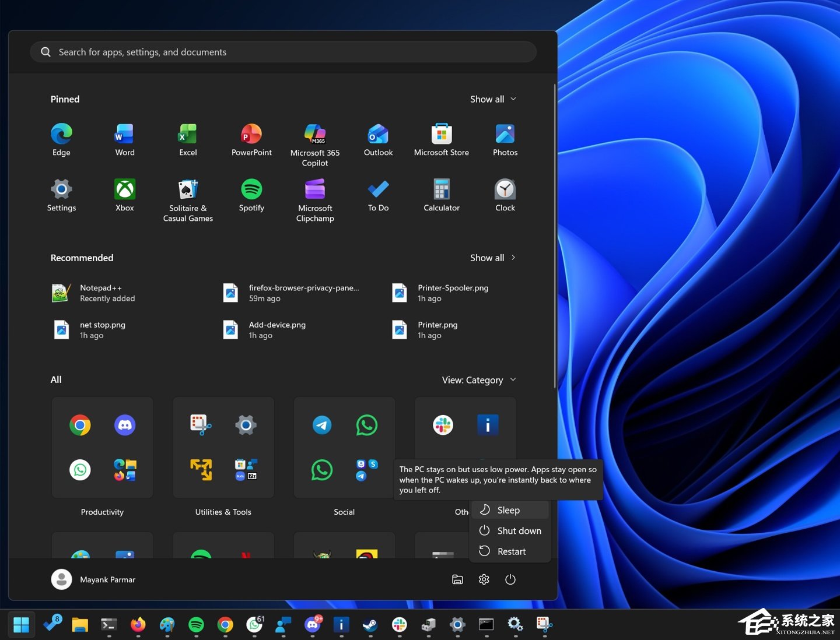Open the app-group tile in Productivity category
840x640 pixels.
125,470
